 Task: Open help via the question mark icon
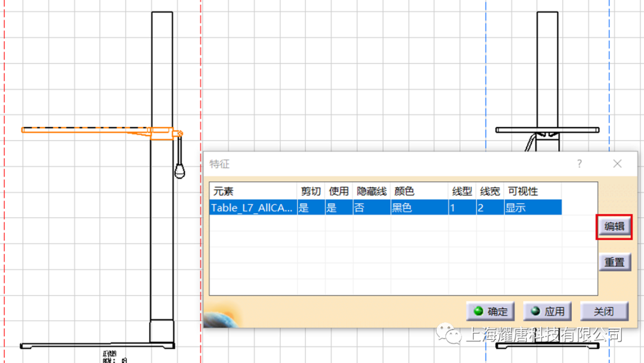[579, 164]
